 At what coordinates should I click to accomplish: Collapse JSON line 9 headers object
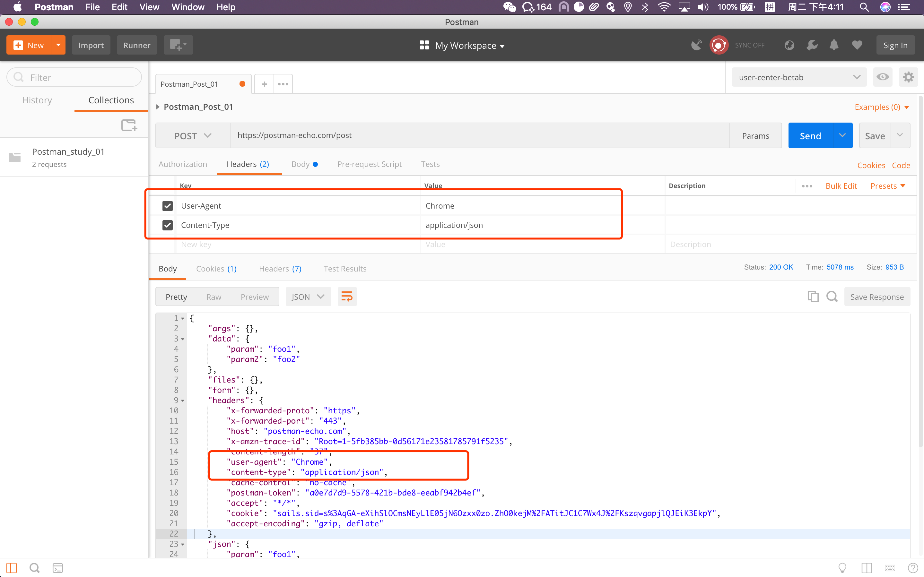click(183, 400)
